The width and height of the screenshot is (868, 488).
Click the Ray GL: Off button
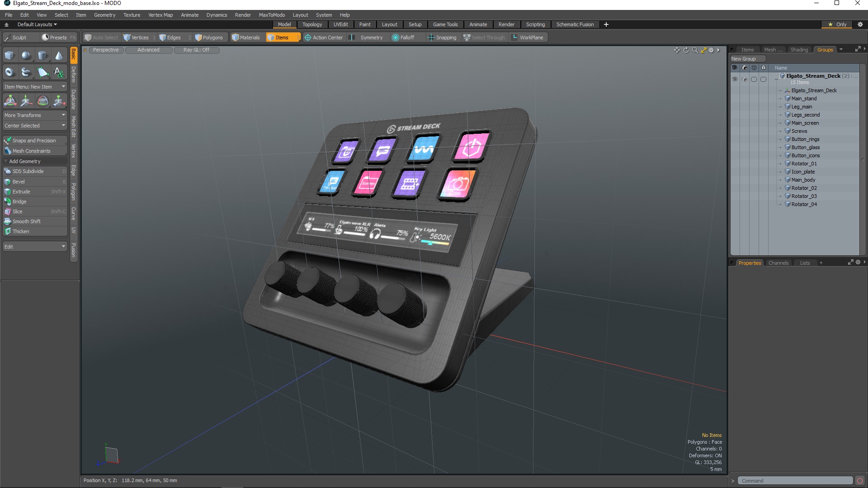(196, 50)
